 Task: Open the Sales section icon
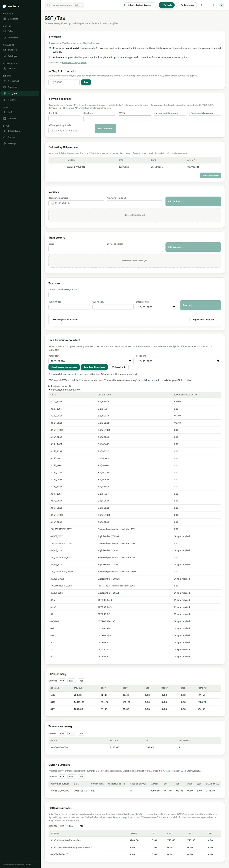click(5, 31)
